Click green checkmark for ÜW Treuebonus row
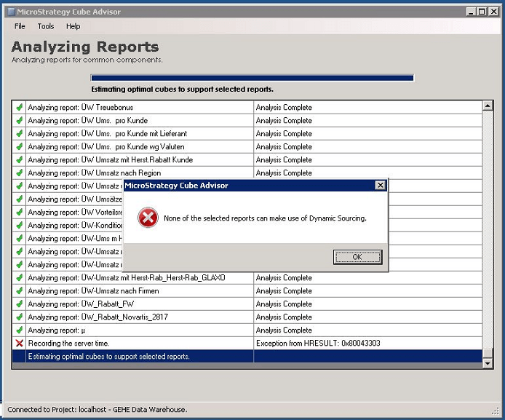The width and height of the screenshot is (505, 420). pyautogui.click(x=20, y=107)
